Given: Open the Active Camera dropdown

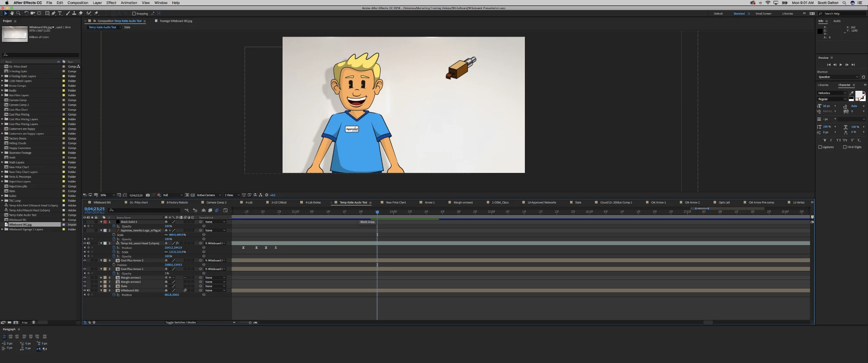Looking at the screenshot, I should tap(209, 195).
